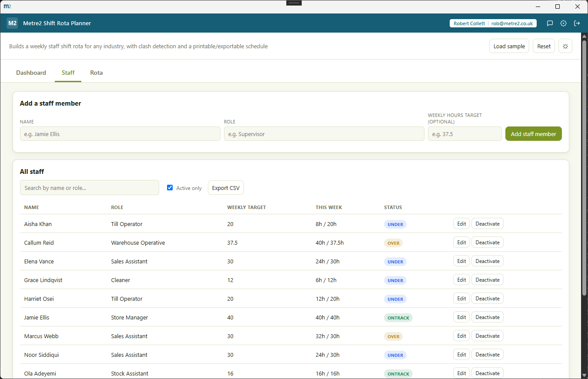Click the Role input field

[x=324, y=134]
